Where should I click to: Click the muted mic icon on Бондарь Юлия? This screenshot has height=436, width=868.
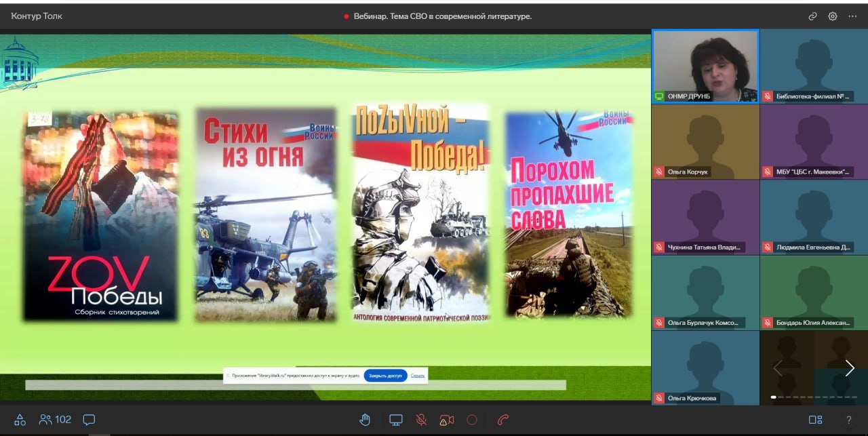(768, 322)
